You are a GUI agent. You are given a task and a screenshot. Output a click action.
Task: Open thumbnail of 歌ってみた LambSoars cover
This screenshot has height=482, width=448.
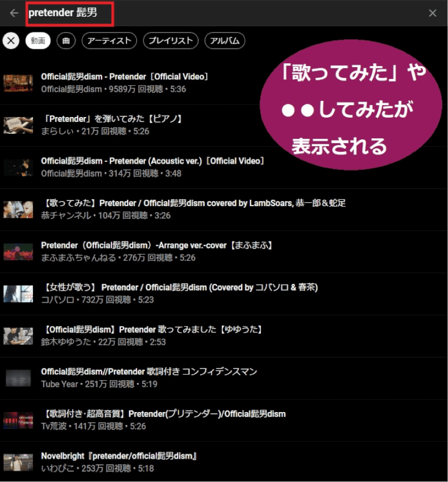(18, 209)
